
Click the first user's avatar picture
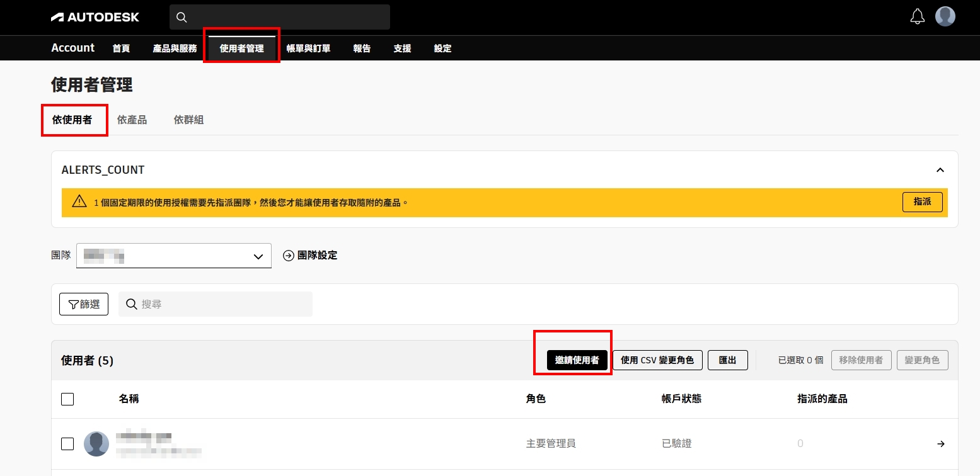click(96, 444)
